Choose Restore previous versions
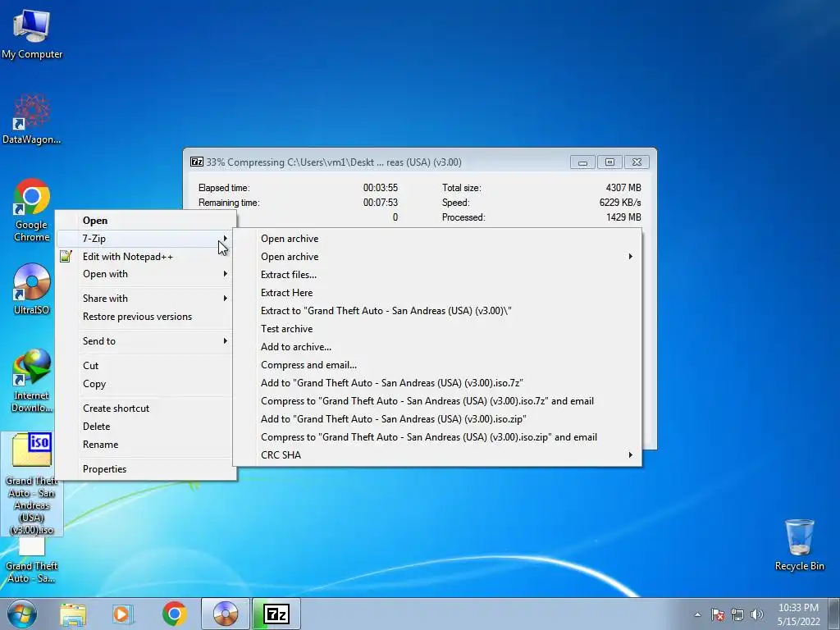This screenshot has height=630, width=840. pos(144,317)
